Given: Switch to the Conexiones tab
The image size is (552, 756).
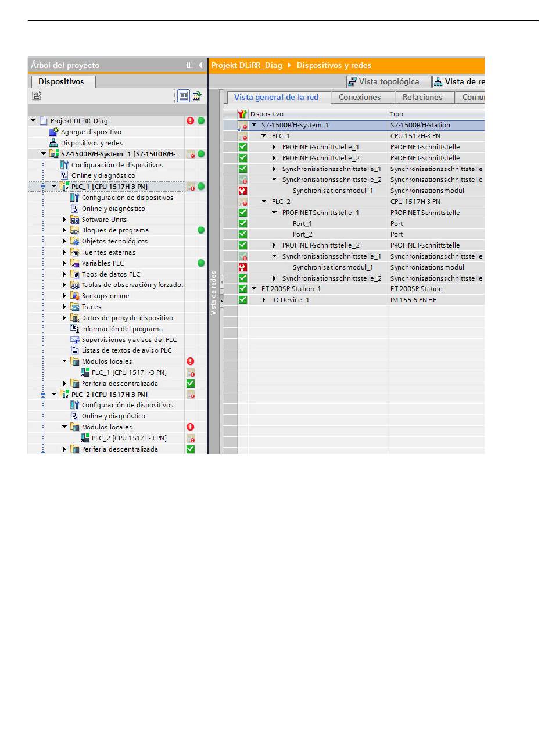Looking at the screenshot, I should tap(360, 98).
